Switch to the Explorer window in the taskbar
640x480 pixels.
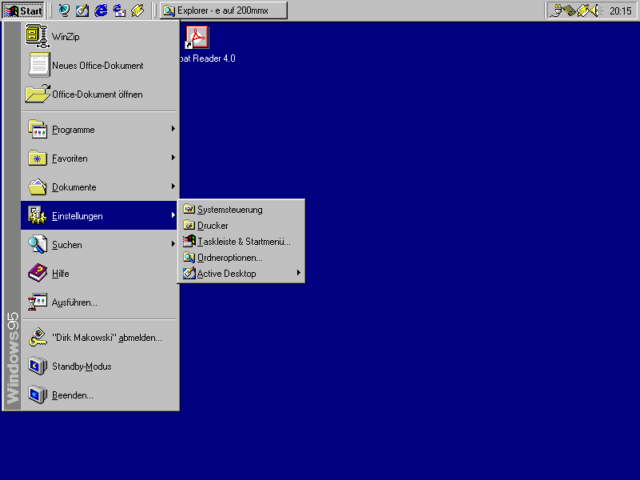click(224, 10)
